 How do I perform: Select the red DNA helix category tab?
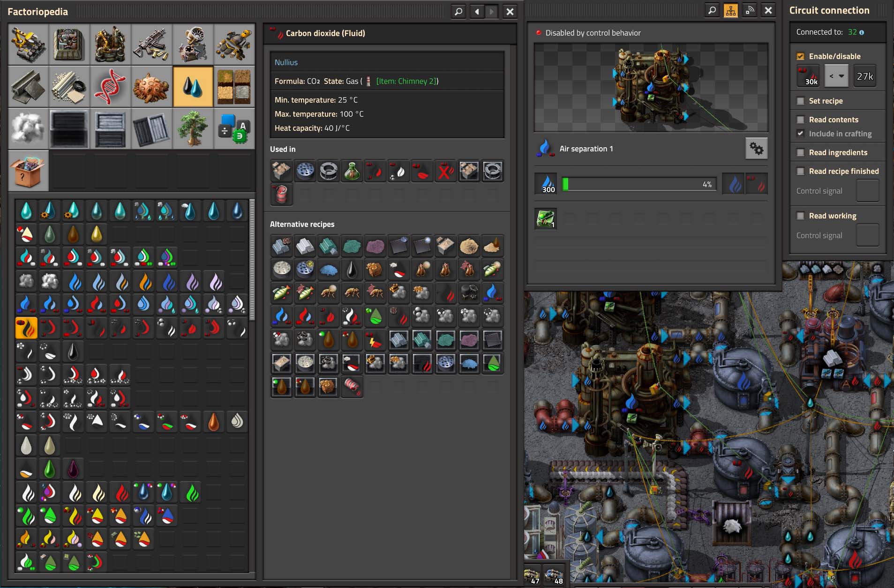(111, 87)
